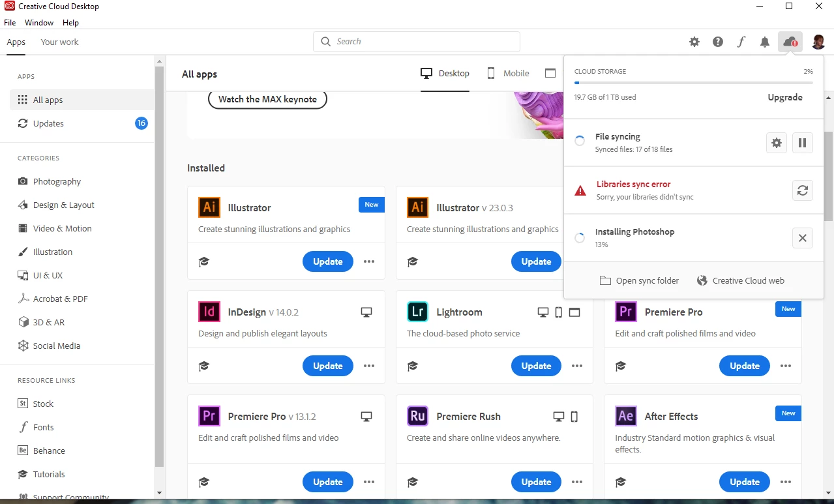Switch to the Apps tab

pyautogui.click(x=16, y=42)
